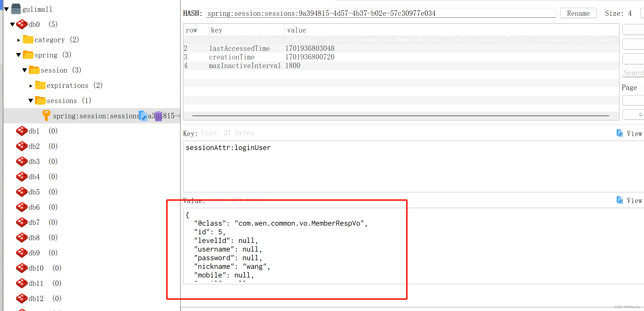Click the gulimall server connection icon
This screenshot has width=644, height=311.
pos(16,9)
